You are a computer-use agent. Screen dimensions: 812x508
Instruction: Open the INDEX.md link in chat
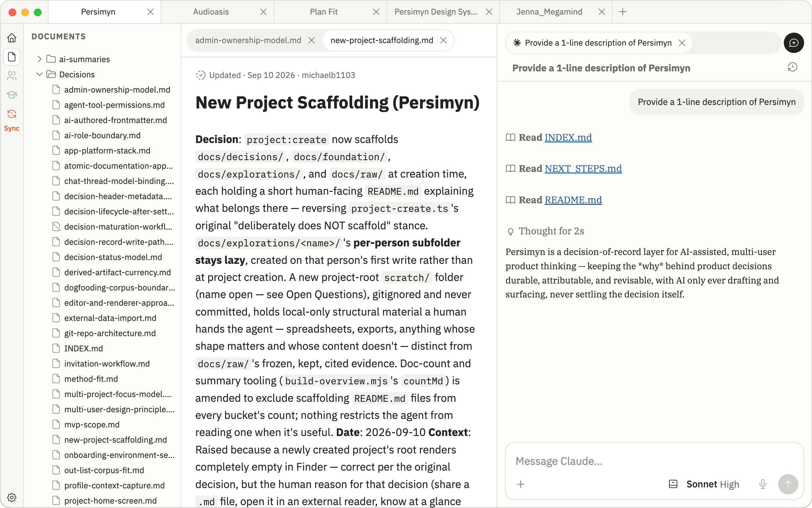coord(568,137)
